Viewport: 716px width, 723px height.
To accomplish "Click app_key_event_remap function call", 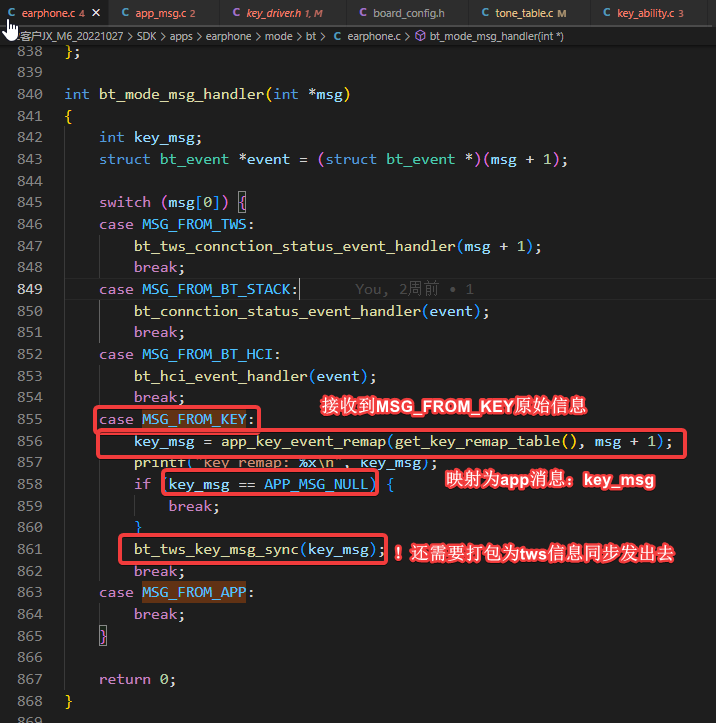I will click(x=303, y=441).
